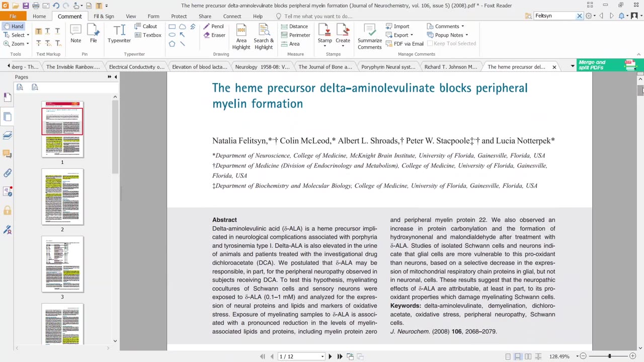644x362 pixels.
Task: Click Import comments button
Action: (398, 26)
